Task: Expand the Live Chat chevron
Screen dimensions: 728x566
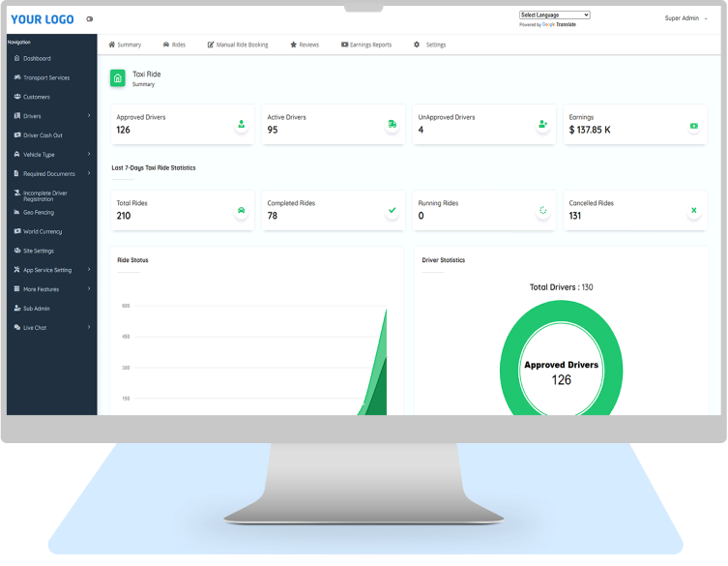Action: click(89, 327)
